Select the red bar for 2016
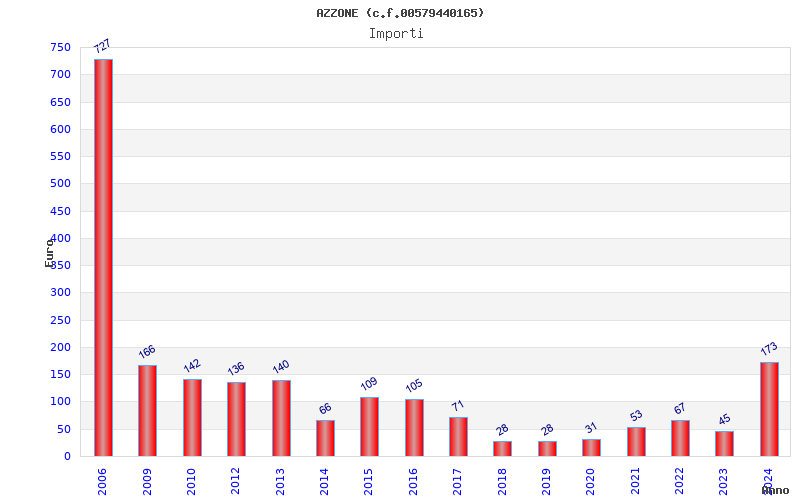This screenshot has height=500, width=800. coord(414,428)
